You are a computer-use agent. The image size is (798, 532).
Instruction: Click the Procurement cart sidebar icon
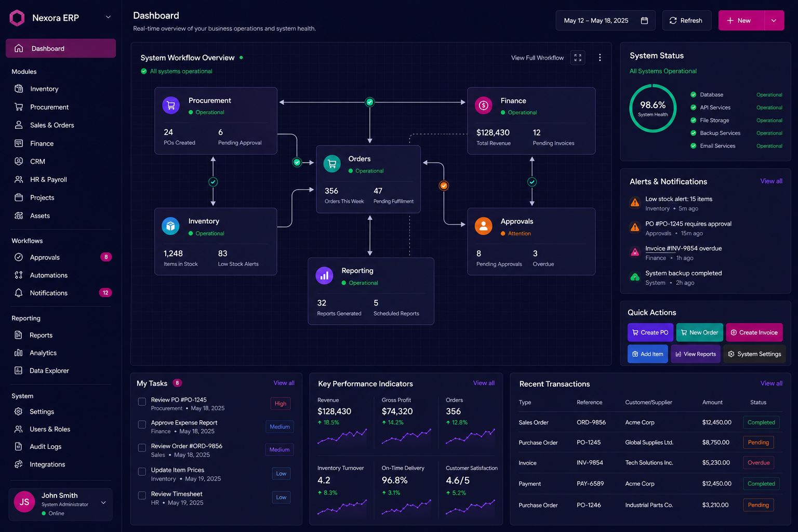(x=19, y=107)
